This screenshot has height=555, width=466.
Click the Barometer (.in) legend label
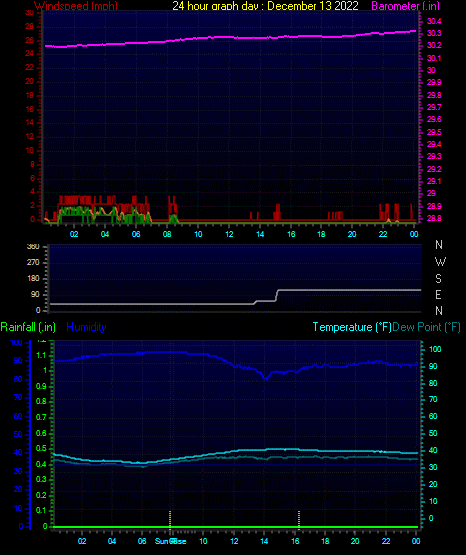point(405,6)
